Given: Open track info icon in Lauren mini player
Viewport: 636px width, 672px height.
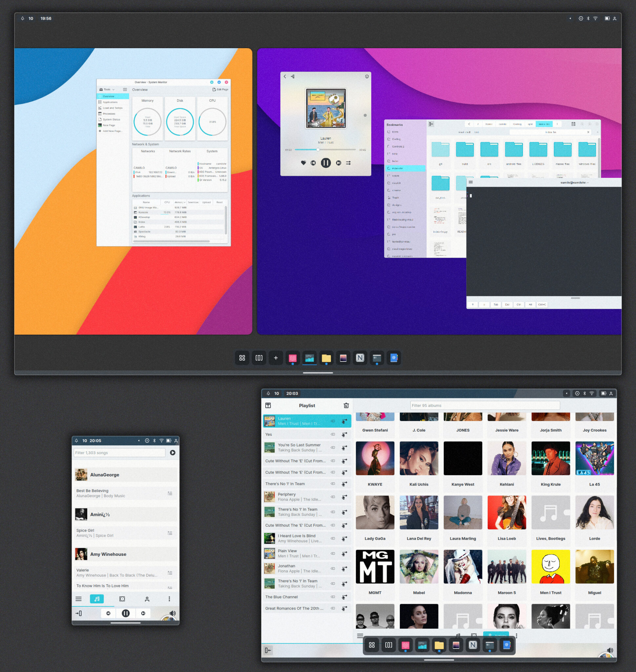Looking at the screenshot, I should coord(367,76).
